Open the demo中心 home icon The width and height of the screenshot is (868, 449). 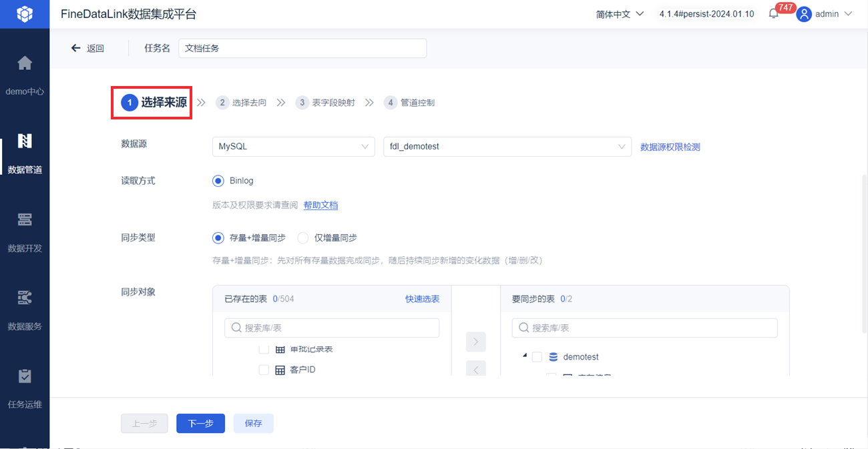[25, 63]
